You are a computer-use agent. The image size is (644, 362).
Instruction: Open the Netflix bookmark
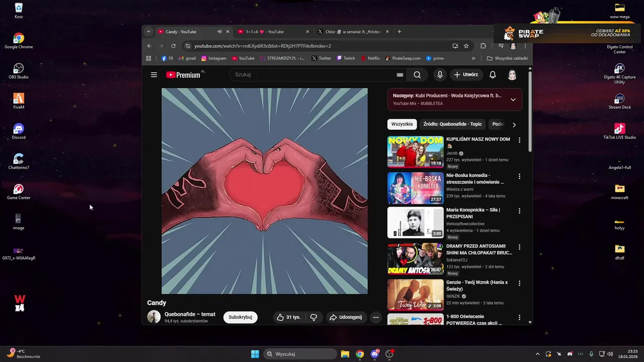(x=370, y=58)
